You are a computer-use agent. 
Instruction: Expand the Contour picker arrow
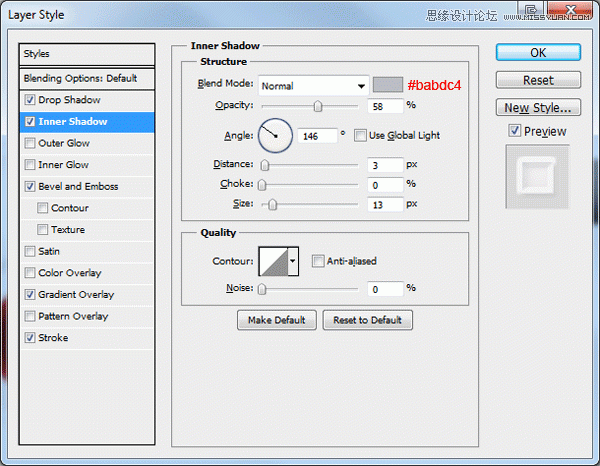293,261
